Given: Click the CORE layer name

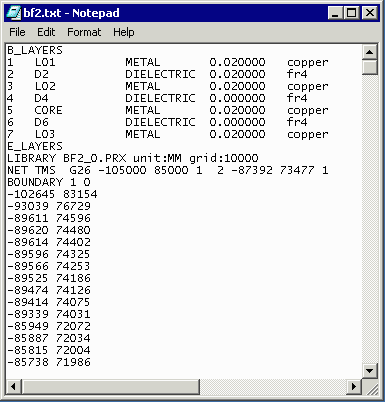Looking at the screenshot, I should click(x=48, y=110).
